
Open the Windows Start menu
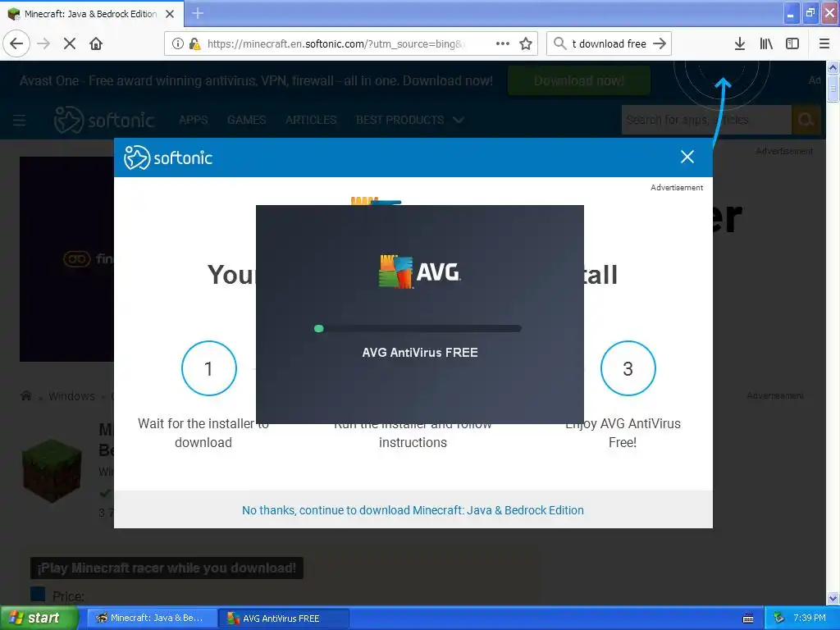(x=39, y=619)
